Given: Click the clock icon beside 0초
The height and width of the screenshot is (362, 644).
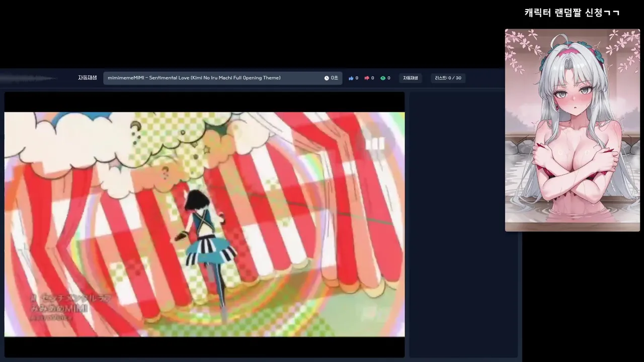Looking at the screenshot, I should coord(327,78).
